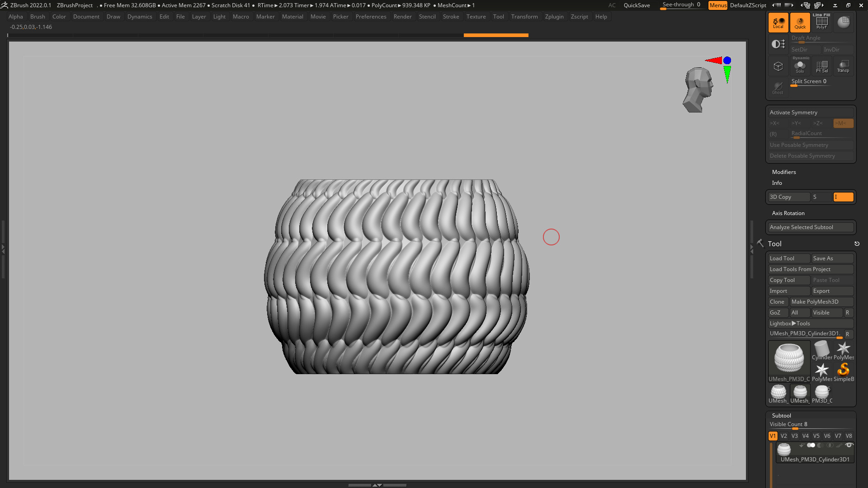This screenshot has height=488, width=868.
Task: Collapse the Subtool section
Action: click(781, 416)
